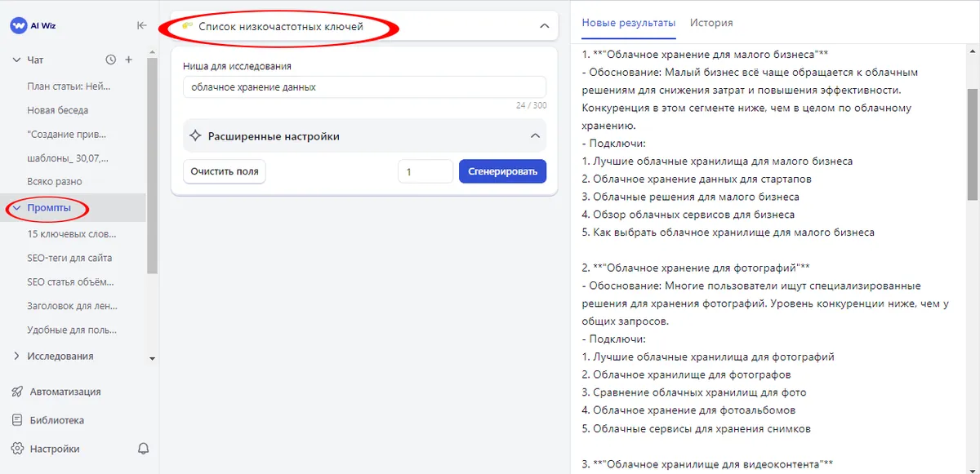Collapse the sidebar with the arrow icon

pyautogui.click(x=140, y=25)
